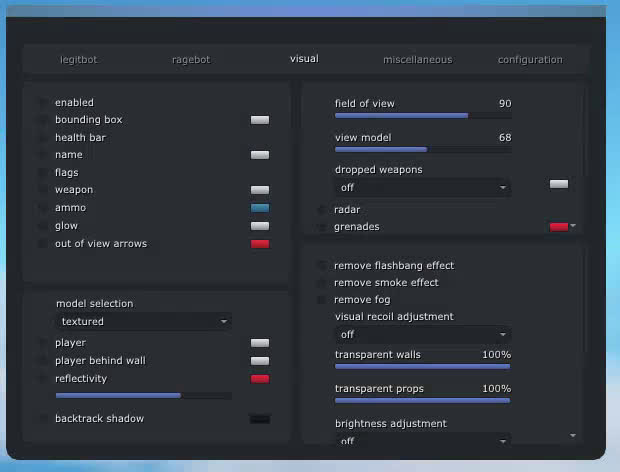
Task: Click the bounding box color swatch
Action: [x=260, y=120]
